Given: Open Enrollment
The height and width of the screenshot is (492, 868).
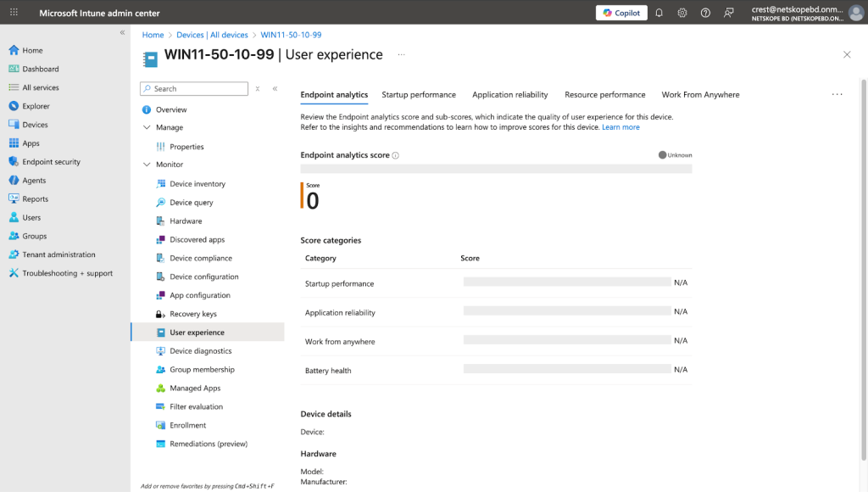Looking at the screenshot, I should 187,426.
